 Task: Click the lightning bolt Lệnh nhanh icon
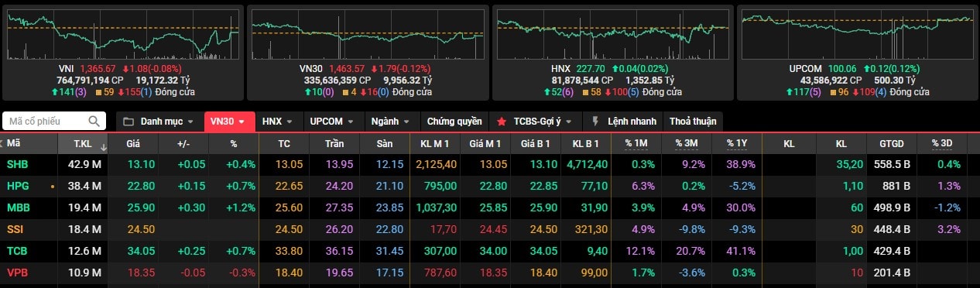point(595,122)
